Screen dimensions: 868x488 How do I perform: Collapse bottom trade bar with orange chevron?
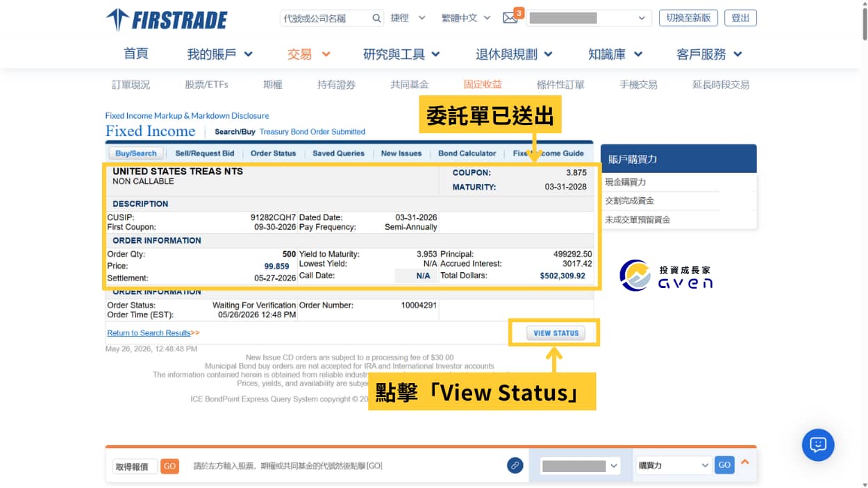point(745,462)
